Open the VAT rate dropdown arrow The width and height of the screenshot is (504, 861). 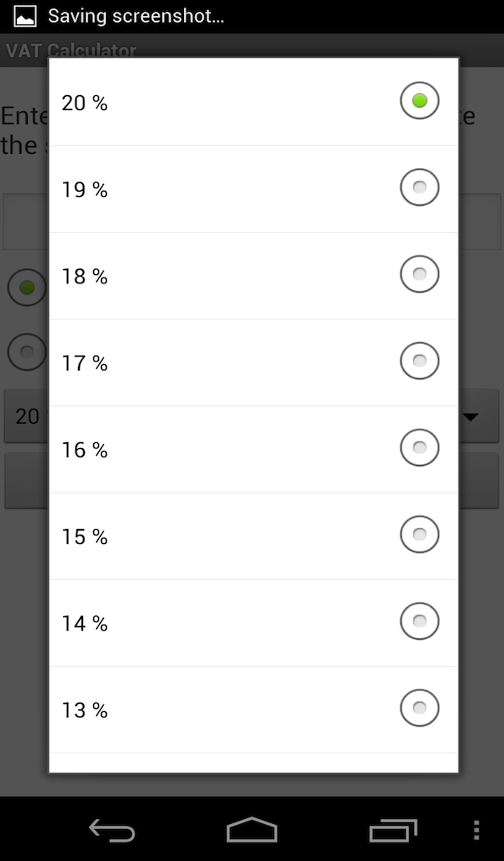(x=473, y=416)
